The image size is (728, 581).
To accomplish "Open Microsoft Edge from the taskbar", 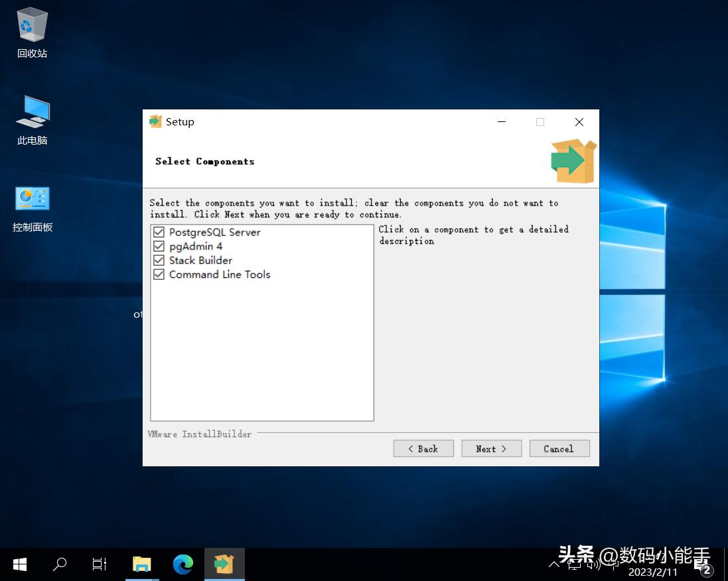I will (182, 564).
